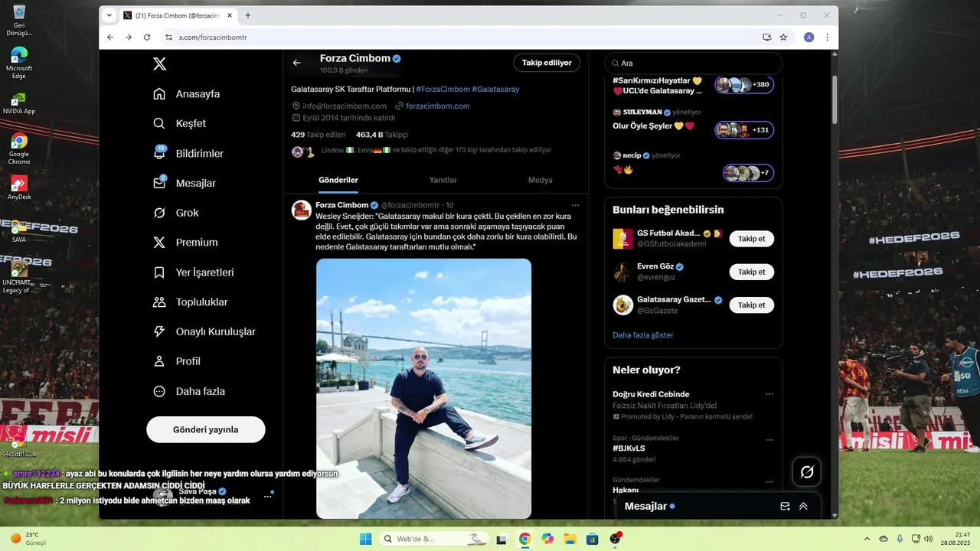Open #SarıKırmızıHayatlar space listeners +380
Screen dimensions: 980x551
(x=743, y=85)
